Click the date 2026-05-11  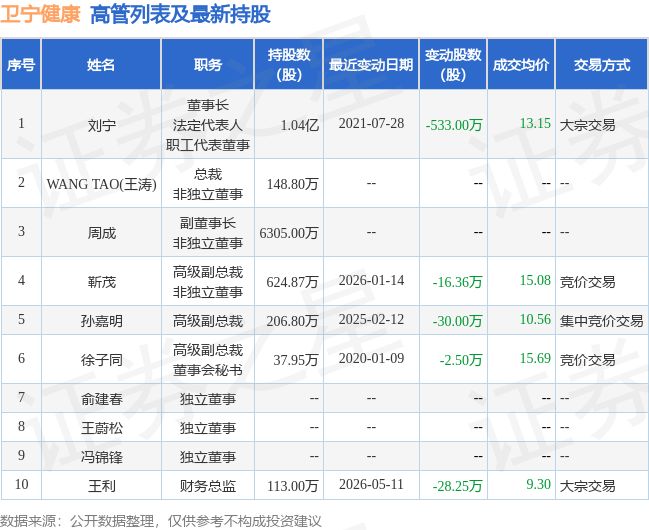371,484
